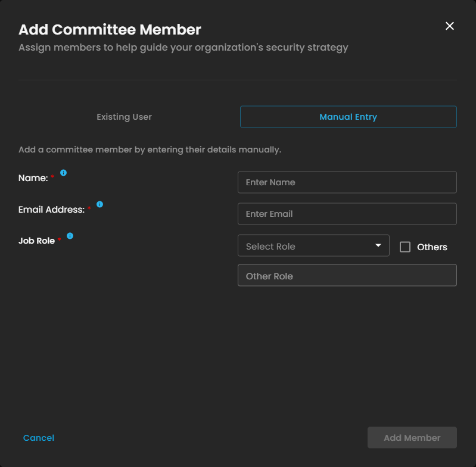Viewport: 476px width, 467px height.
Task: Open the Select Role dropdown
Action: [x=307, y=245]
